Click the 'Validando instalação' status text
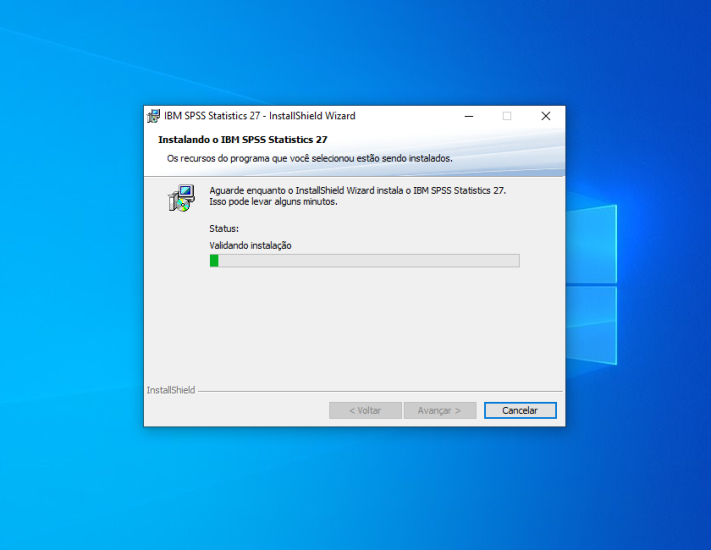The image size is (711, 550). point(250,245)
